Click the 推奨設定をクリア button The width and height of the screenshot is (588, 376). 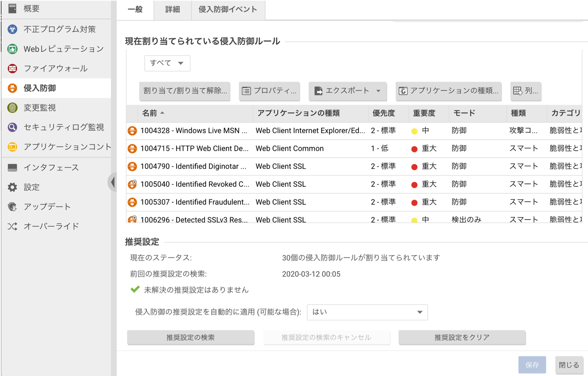pyautogui.click(x=462, y=337)
